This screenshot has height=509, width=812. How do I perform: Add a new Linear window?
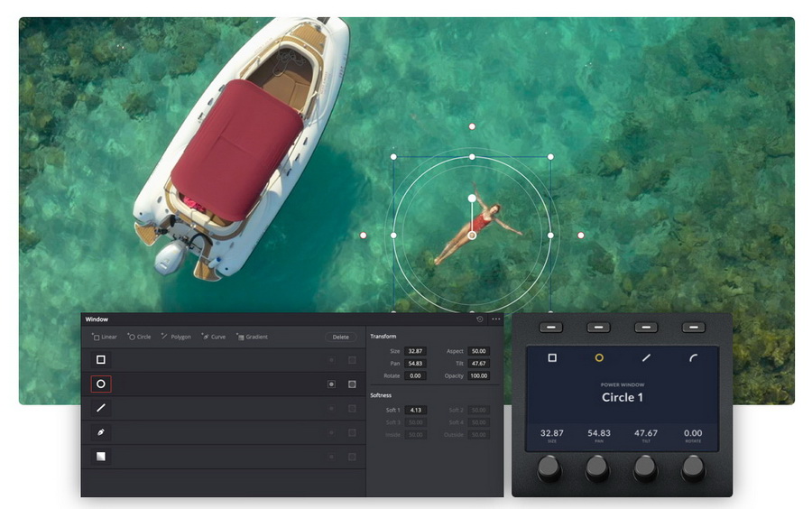(104, 337)
